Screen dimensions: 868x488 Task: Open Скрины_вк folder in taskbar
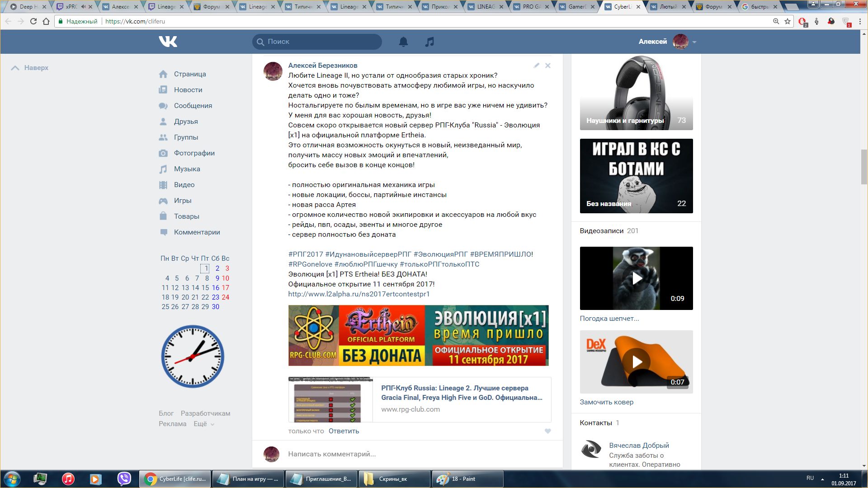coord(394,479)
